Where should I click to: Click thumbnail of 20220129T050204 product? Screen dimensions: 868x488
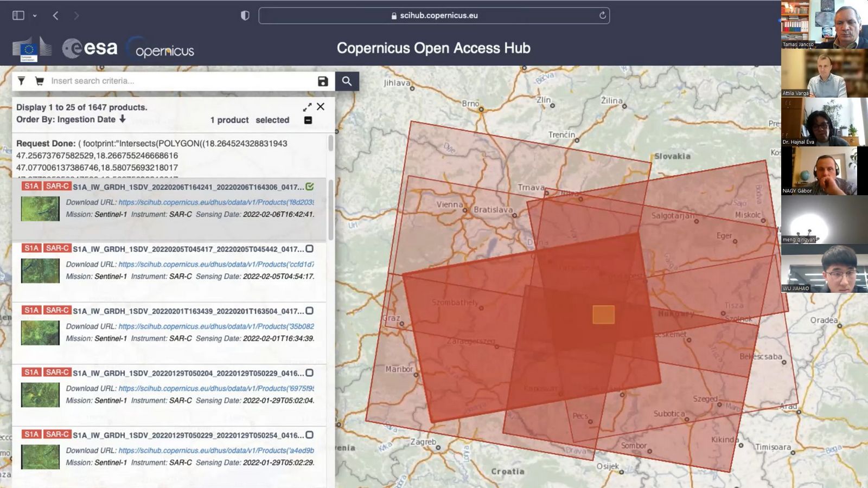pos(40,395)
